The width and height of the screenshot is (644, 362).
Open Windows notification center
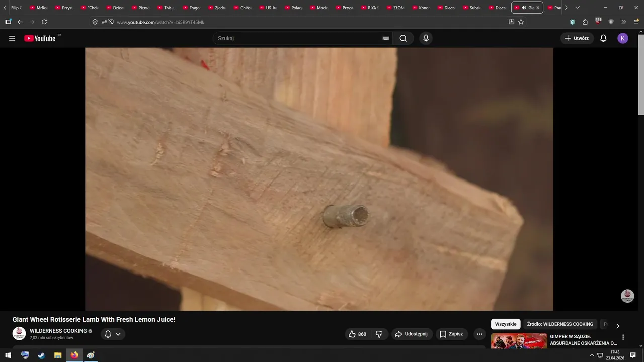633,355
